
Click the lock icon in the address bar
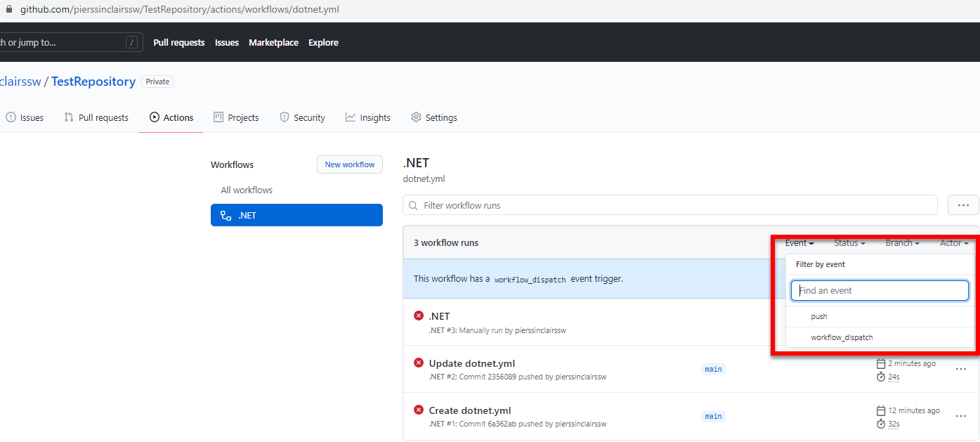(x=9, y=10)
